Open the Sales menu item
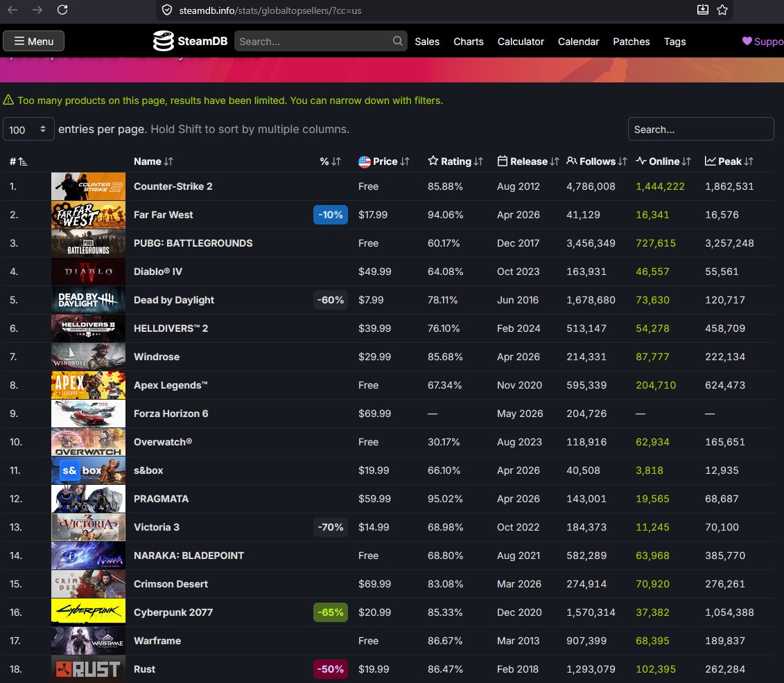Viewport: 784px width, 683px height. (427, 42)
